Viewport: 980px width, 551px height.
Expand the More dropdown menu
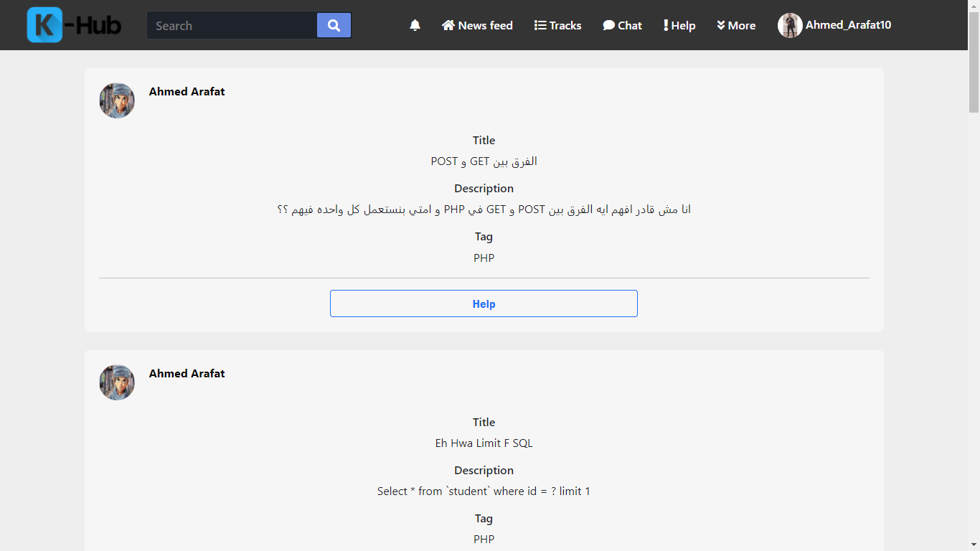point(736,25)
